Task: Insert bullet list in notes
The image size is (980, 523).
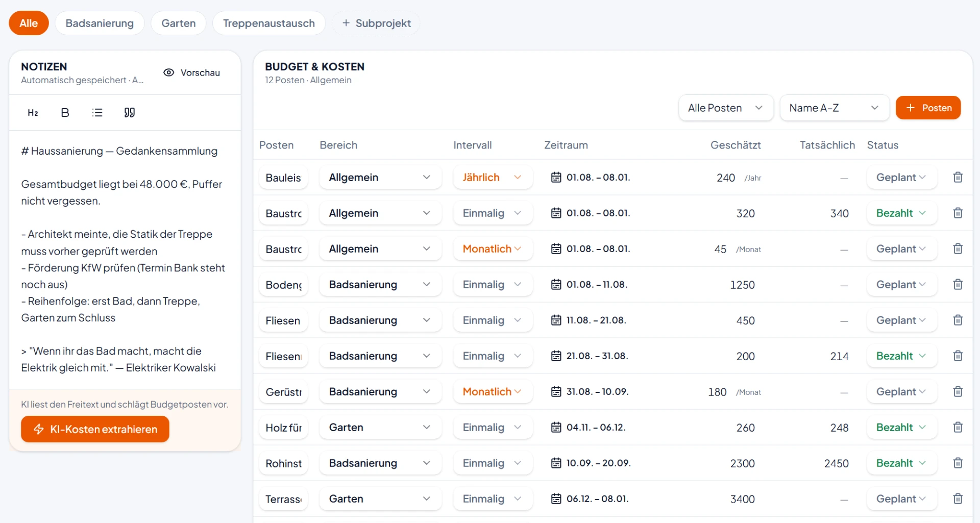Action: click(97, 113)
